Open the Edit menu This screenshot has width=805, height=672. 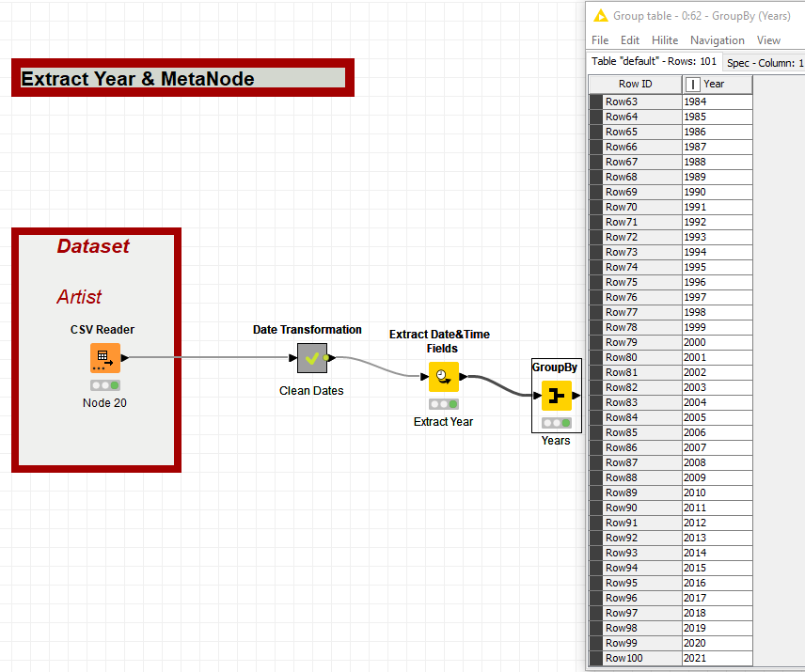[629, 40]
